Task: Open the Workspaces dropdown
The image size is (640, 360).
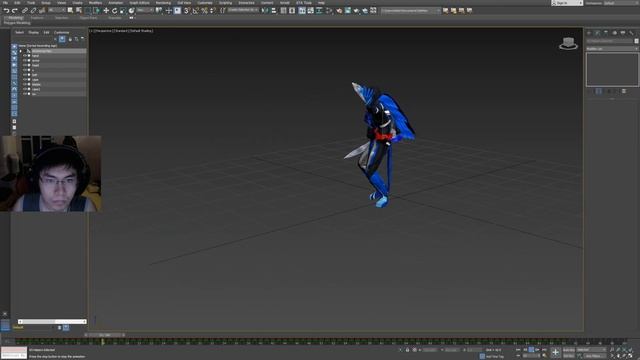Action: [620, 3]
